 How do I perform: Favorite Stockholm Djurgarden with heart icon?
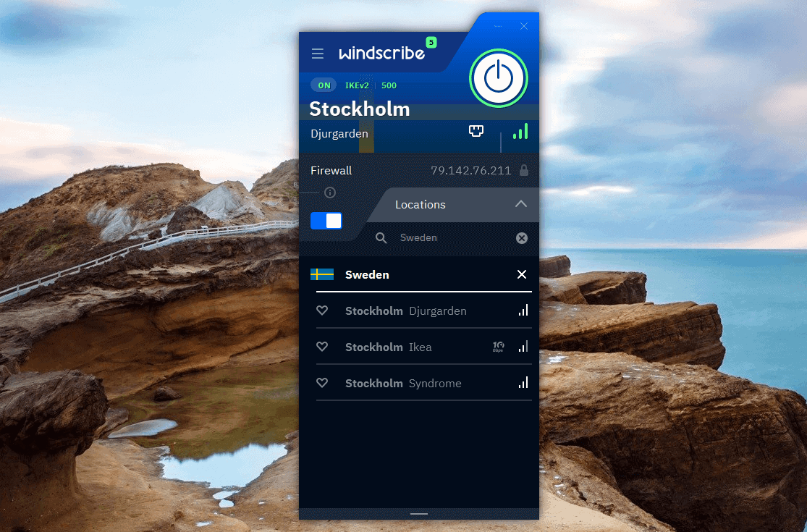click(322, 311)
